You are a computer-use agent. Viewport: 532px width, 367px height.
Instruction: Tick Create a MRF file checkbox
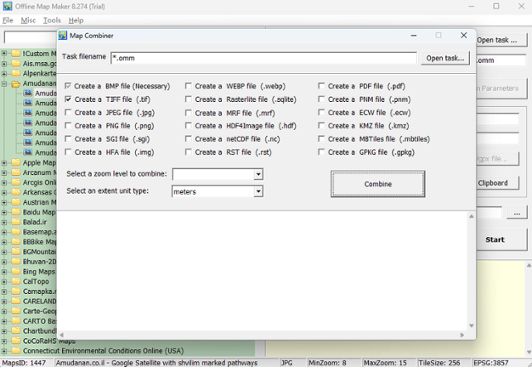pyautogui.click(x=188, y=112)
